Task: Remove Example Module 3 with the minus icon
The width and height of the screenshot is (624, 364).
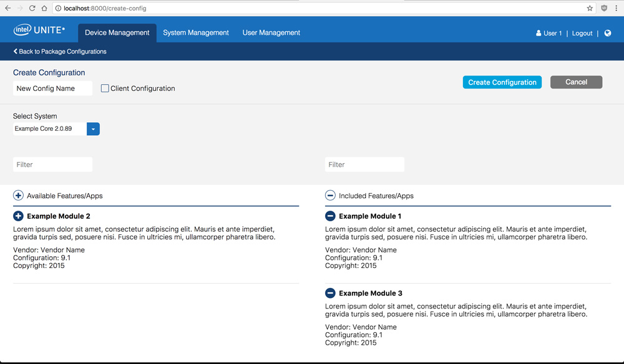Action: (330, 293)
